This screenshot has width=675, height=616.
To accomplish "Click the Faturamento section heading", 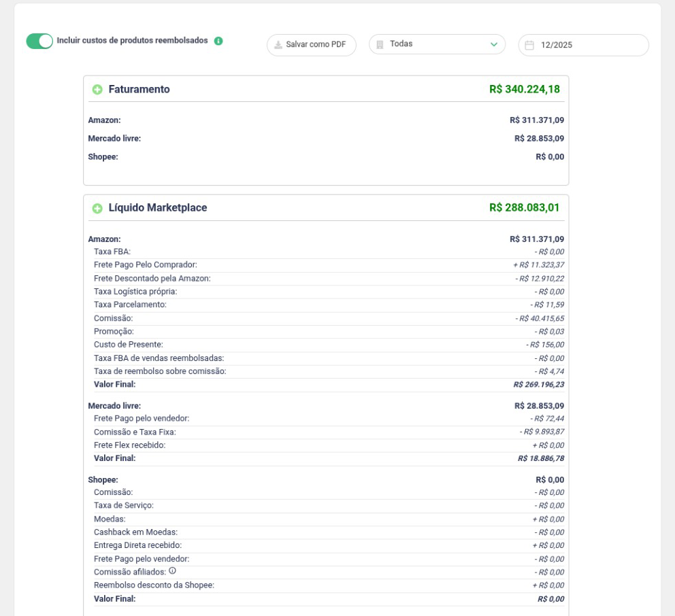I will (139, 89).
